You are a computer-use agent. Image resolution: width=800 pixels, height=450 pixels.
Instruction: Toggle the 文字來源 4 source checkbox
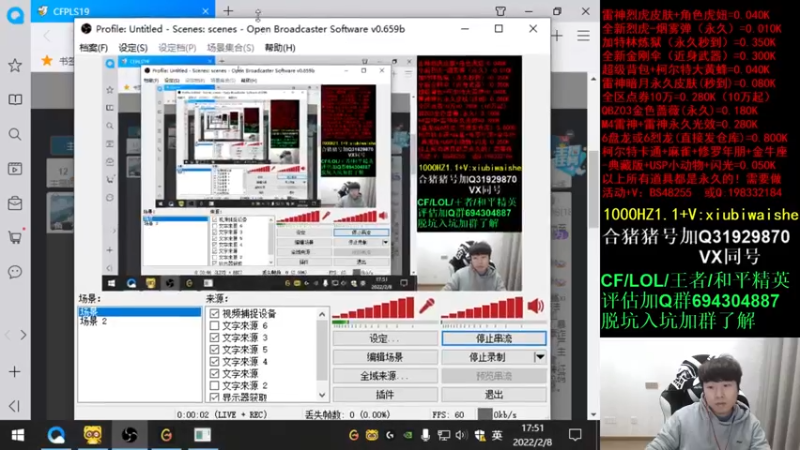(x=214, y=361)
